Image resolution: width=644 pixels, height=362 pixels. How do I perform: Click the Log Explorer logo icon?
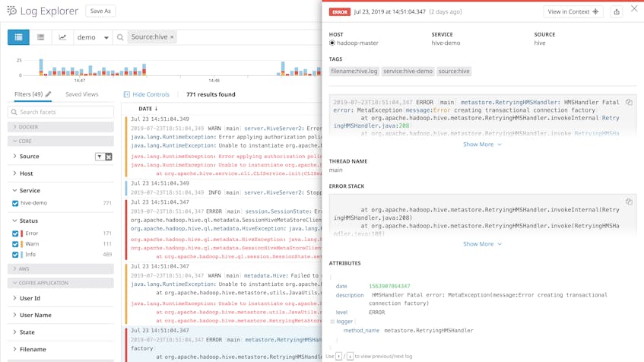click(x=12, y=11)
